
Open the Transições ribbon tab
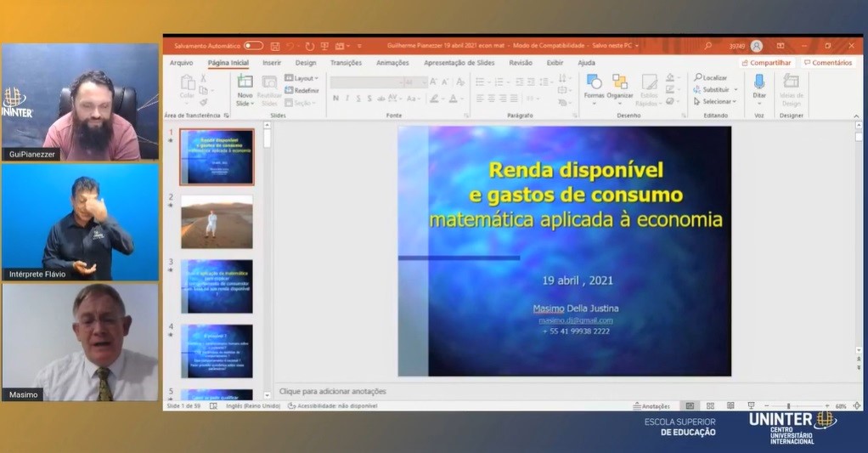tap(346, 63)
